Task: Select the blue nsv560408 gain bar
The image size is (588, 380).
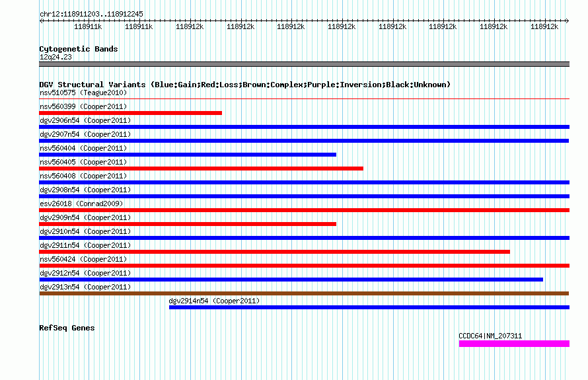Action: (x=304, y=182)
